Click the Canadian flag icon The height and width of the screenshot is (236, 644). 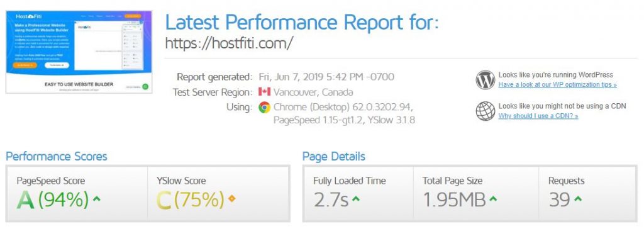pos(264,92)
